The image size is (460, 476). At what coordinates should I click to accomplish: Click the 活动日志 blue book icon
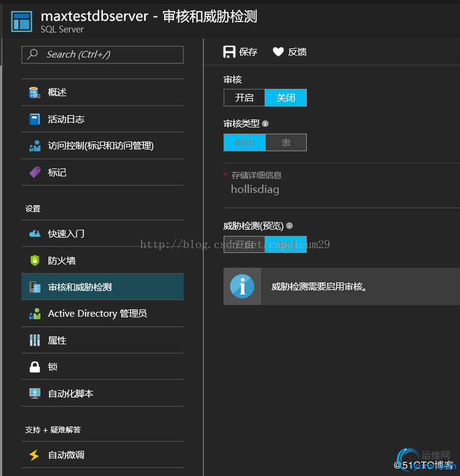pos(34,119)
